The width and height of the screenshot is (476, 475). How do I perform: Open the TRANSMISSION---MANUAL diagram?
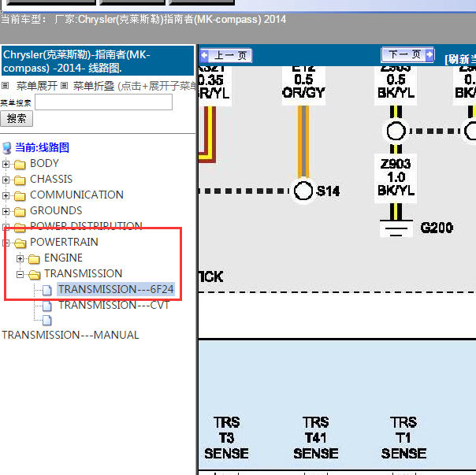tap(70, 335)
